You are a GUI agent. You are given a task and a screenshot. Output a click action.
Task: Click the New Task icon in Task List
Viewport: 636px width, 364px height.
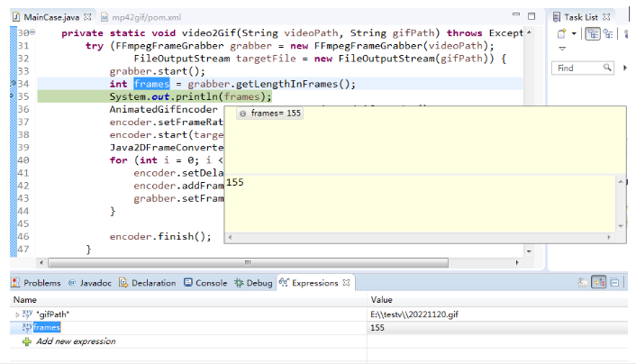561,35
